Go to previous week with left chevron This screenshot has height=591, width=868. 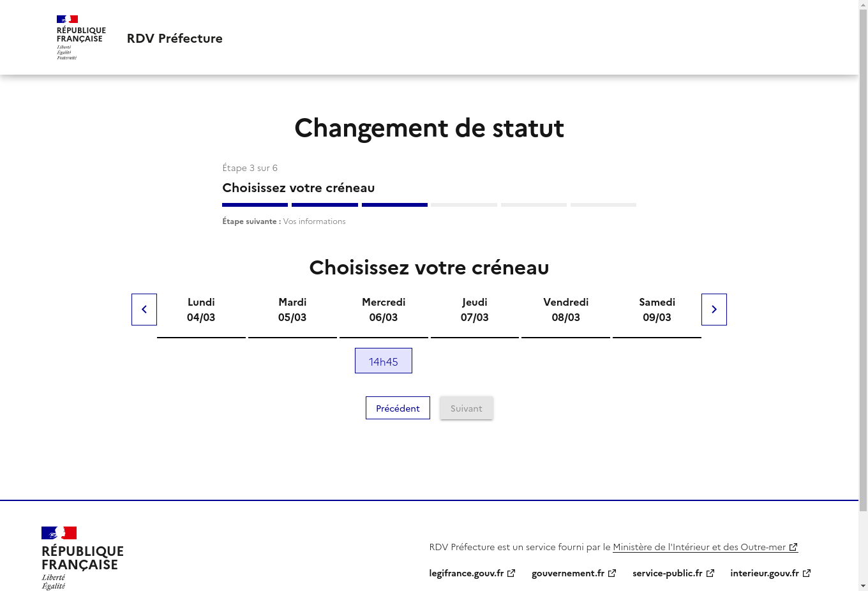tap(144, 310)
